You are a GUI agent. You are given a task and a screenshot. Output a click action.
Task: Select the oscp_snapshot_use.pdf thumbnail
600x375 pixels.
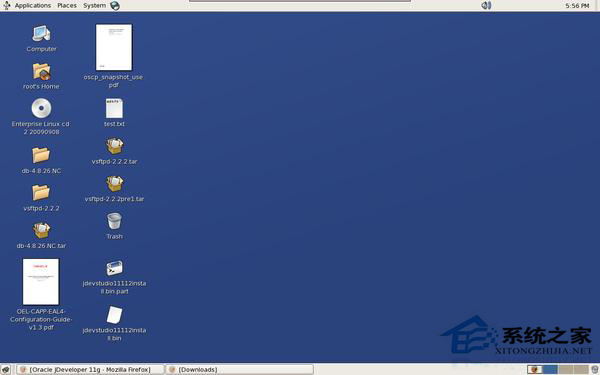click(x=114, y=47)
